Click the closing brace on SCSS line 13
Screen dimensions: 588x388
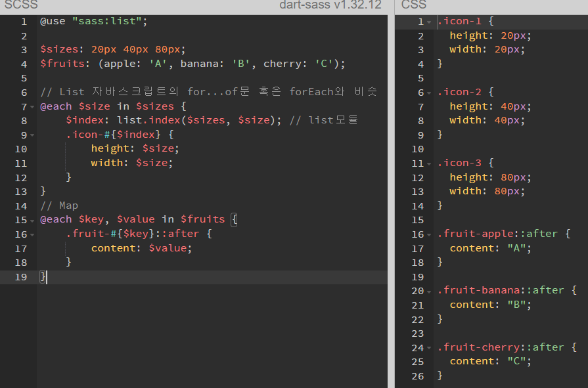click(43, 191)
